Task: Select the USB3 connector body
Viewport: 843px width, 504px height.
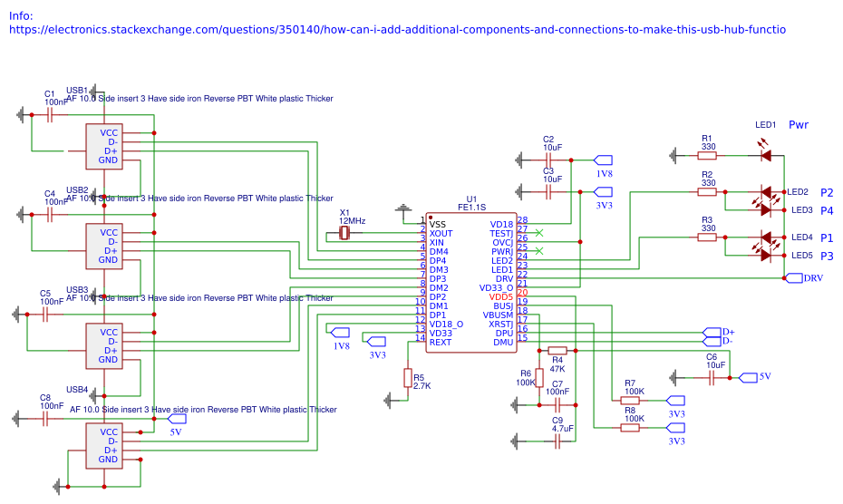Action: point(104,346)
